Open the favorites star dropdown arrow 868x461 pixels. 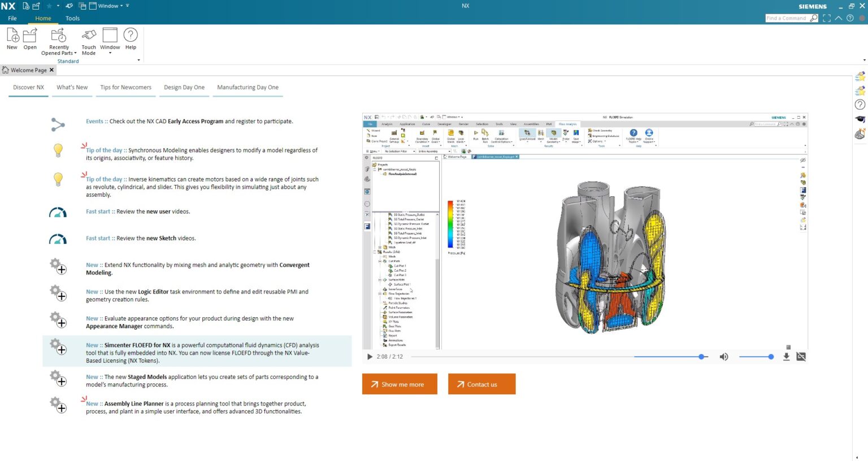(58, 6)
